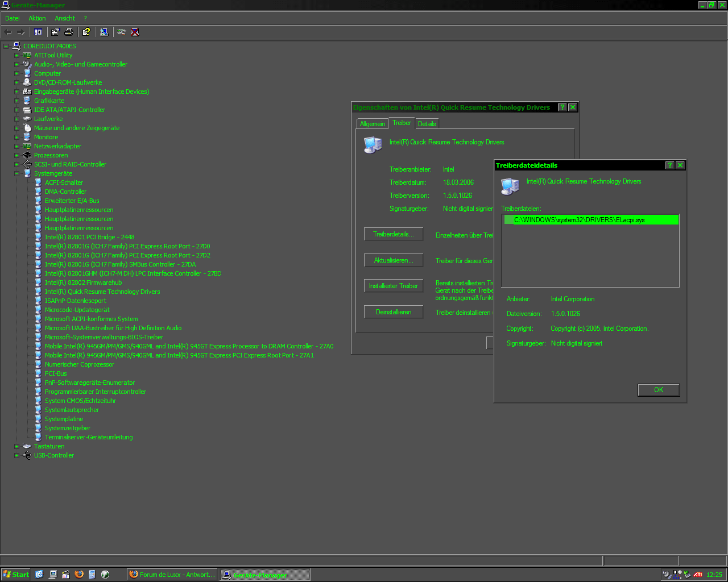This screenshot has height=582, width=728.
Task: Expand the Laufwerke node
Action: [16, 119]
